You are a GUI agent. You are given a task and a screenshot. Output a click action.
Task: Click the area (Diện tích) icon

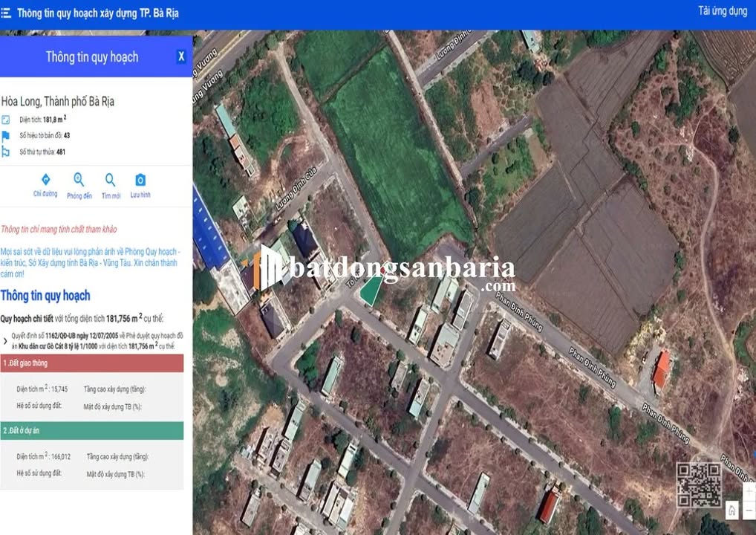pos(6,120)
